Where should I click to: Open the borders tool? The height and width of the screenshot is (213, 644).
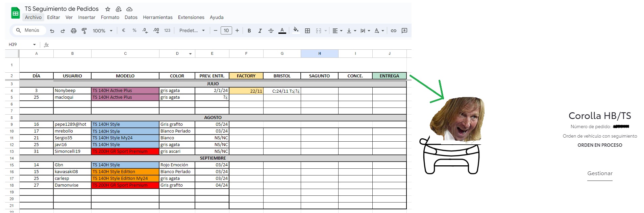click(x=307, y=31)
